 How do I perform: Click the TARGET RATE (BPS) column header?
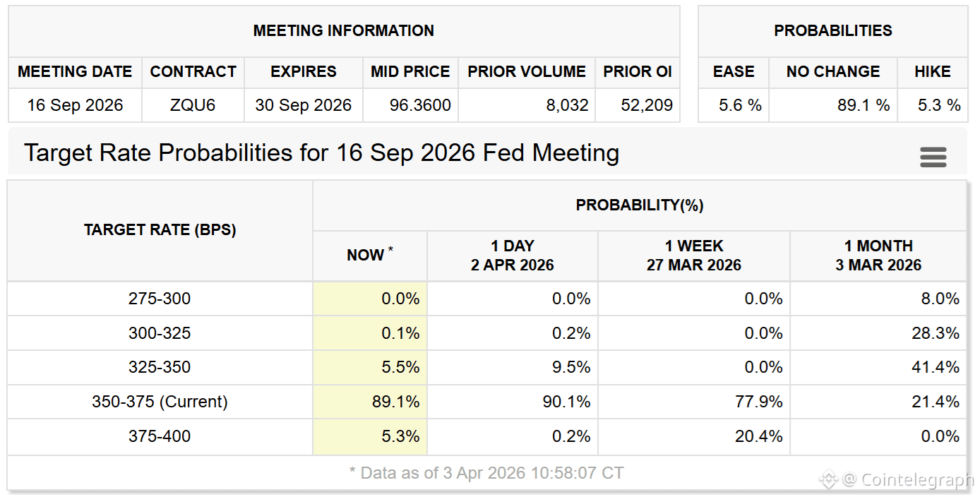click(160, 230)
